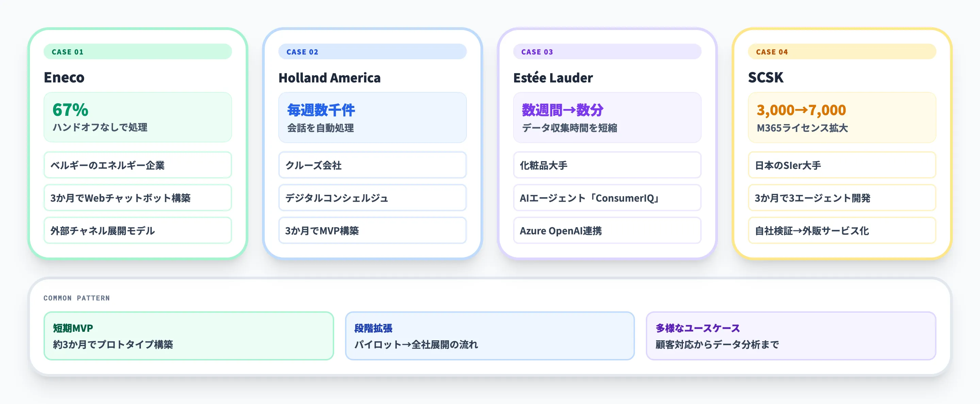Click the デジタルコンシェルジュ row

(x=373, y=198)
